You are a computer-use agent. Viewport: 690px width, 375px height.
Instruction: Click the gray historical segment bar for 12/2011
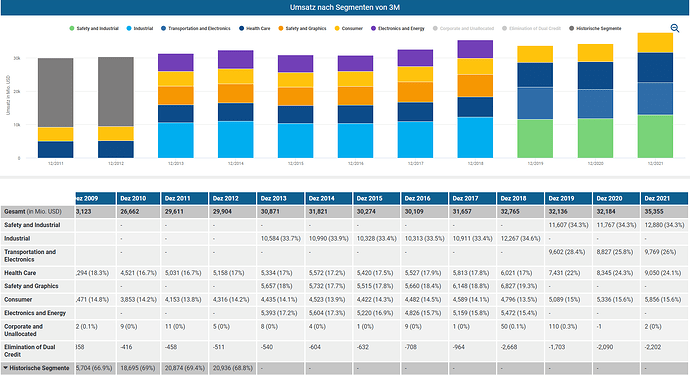[55, 92]
